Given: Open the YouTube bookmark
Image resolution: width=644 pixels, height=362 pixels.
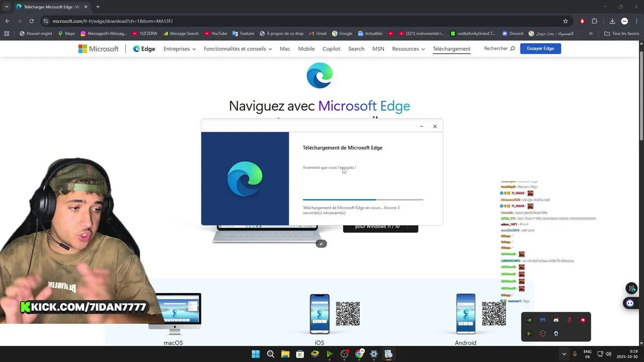Looking at the screenshot, I should click(x=215, y=34).
